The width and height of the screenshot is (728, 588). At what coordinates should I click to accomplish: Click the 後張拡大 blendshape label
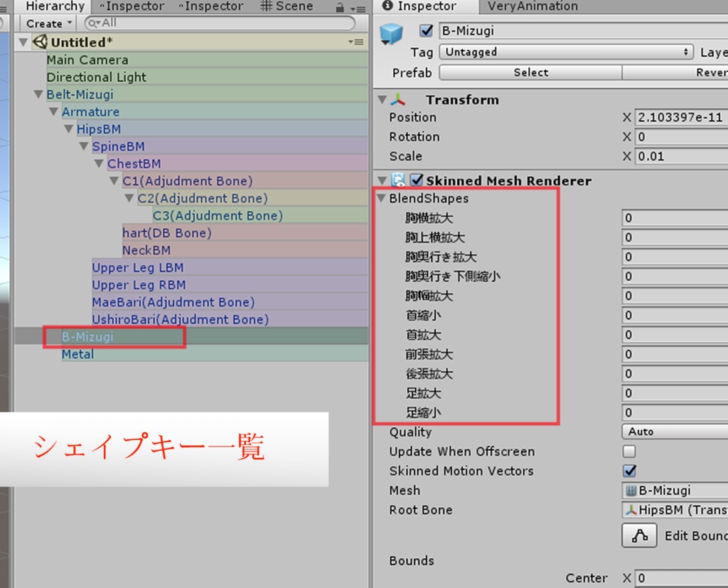(429, 374)
